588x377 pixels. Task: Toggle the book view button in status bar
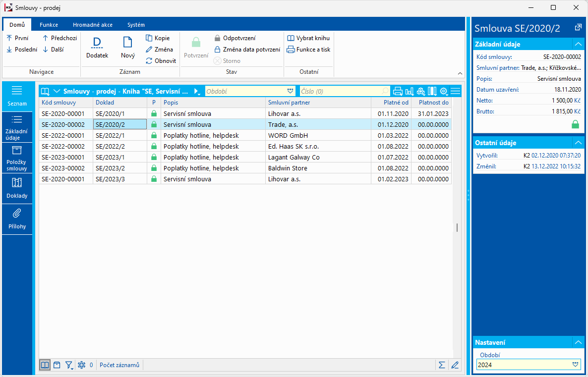pos(45,365)
